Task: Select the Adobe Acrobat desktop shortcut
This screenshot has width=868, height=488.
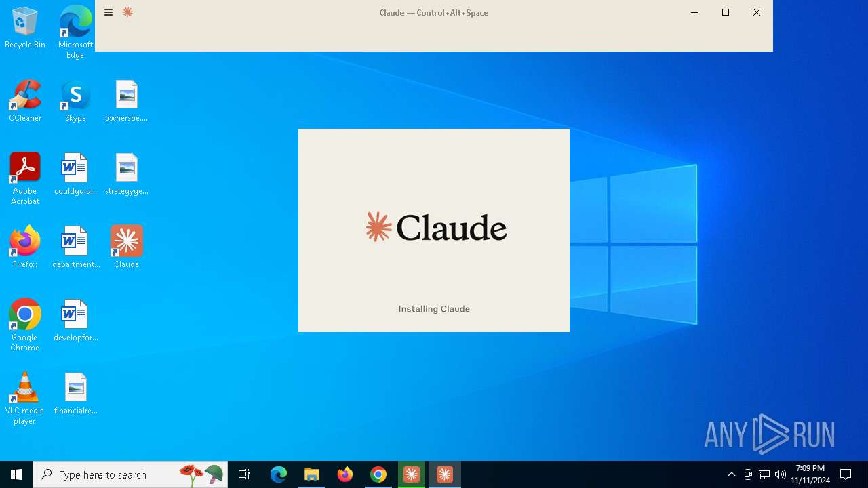Action: [x=25, y=179]
